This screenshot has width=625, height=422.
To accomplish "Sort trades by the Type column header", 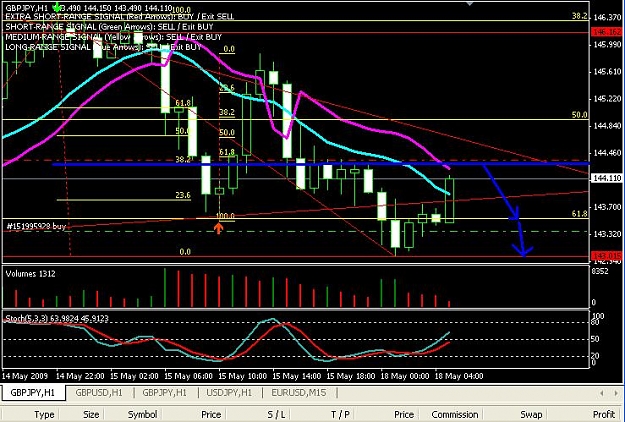I will coord(44,414).
